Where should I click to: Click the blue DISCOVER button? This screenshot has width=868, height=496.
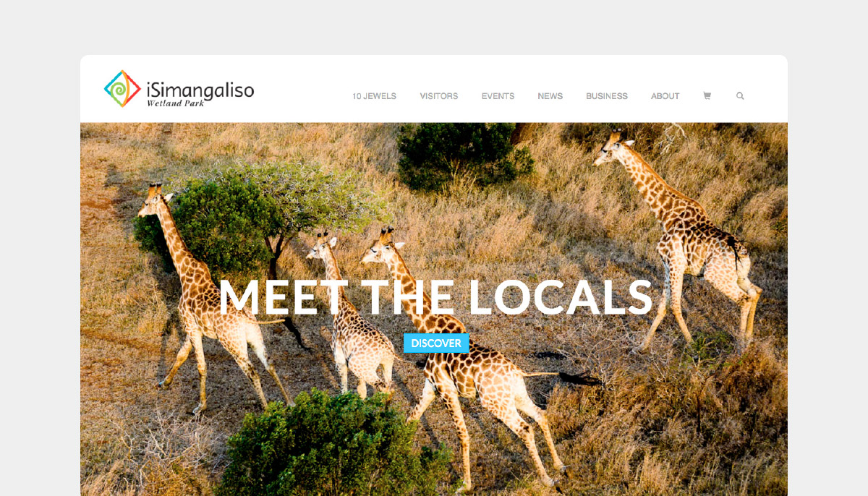[x=436, y=343]
